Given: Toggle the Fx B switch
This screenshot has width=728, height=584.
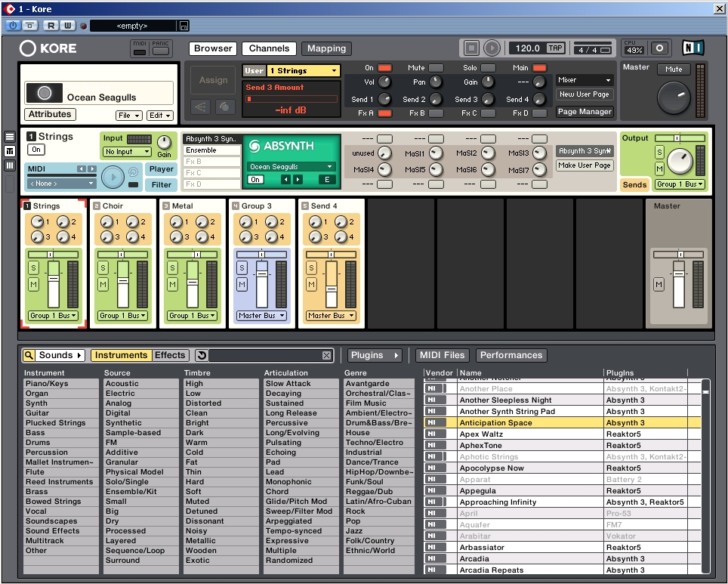Looking at the screenshot, I should click(x=436, y=113).
